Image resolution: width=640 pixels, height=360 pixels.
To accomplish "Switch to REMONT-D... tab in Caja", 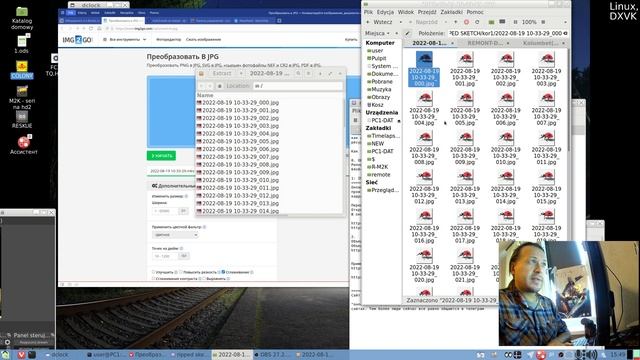I will [484, 43].
